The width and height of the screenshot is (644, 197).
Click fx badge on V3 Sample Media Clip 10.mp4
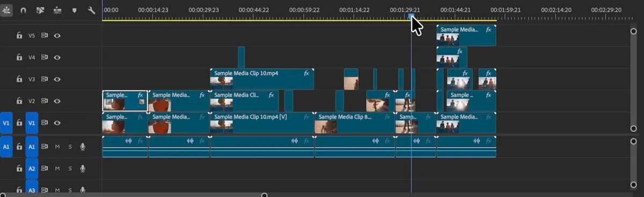[307, 73]
